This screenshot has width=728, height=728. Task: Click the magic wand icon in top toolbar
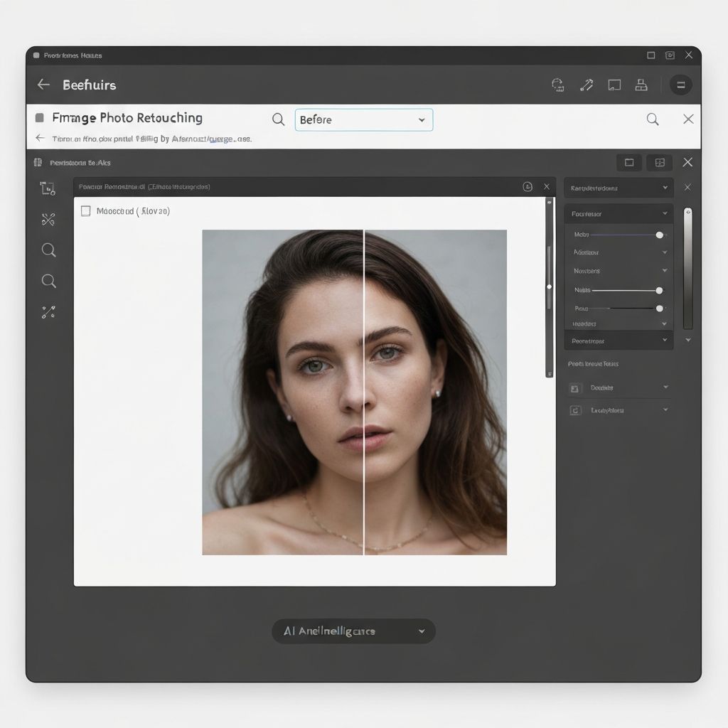(x=587, y=85)
